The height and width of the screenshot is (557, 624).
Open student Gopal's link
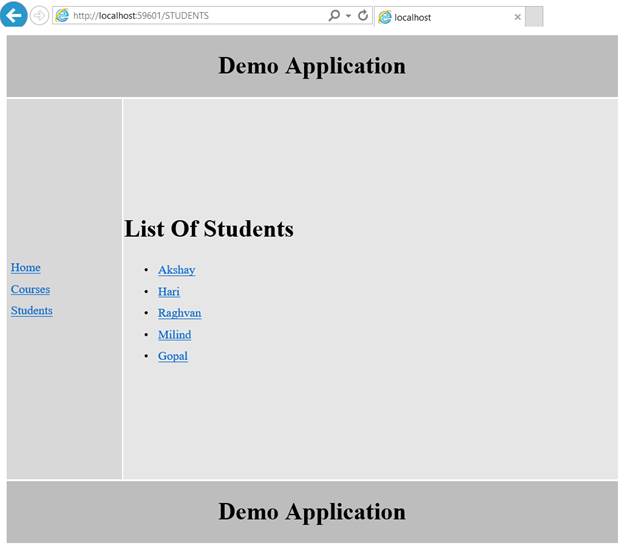tap(173, 356)
